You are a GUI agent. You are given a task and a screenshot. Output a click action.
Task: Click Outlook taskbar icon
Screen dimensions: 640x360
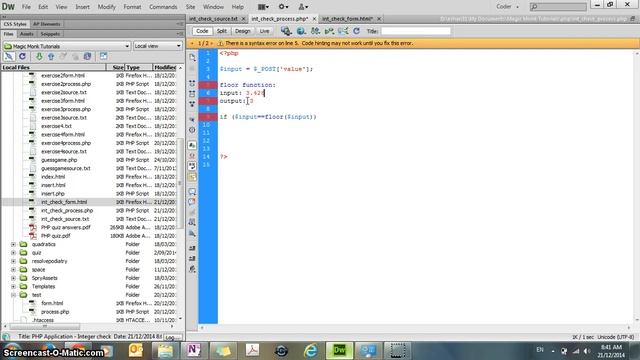pos(136,350)
